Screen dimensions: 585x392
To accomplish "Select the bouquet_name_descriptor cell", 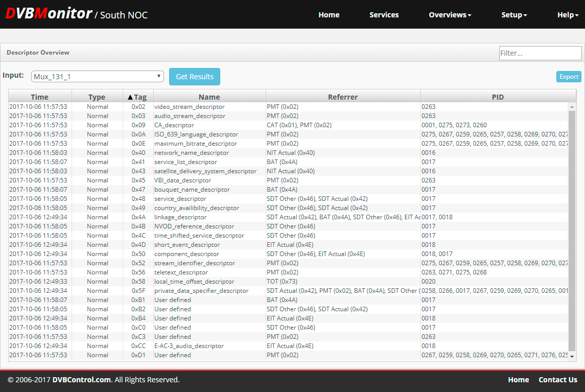I will tap(192, 190).
